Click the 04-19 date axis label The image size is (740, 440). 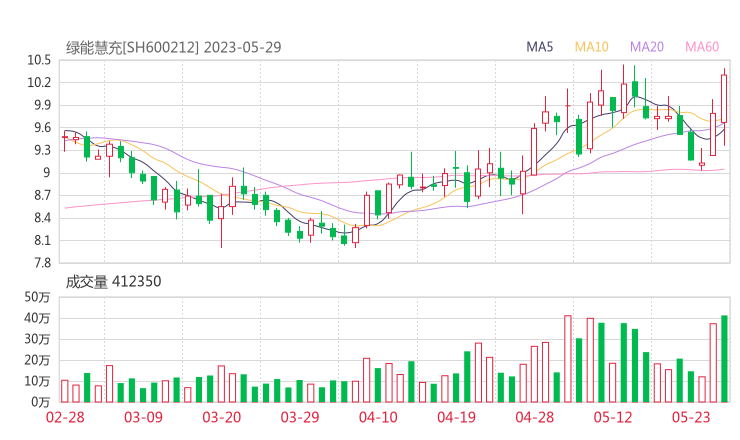(x=456, y=417)
